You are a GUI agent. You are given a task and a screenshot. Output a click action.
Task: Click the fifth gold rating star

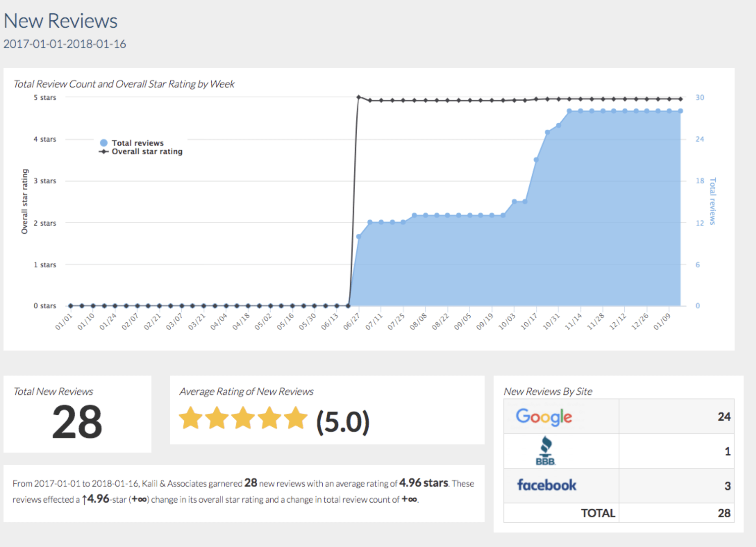(295, 418)
